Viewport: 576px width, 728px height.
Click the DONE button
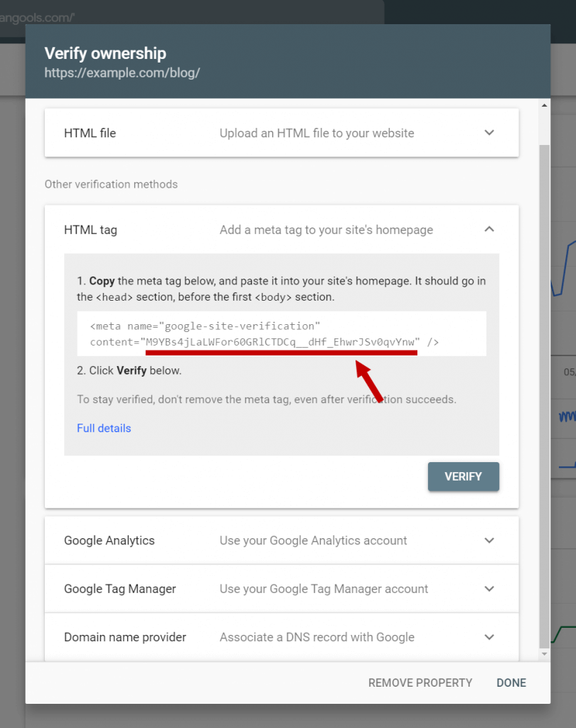511,682
